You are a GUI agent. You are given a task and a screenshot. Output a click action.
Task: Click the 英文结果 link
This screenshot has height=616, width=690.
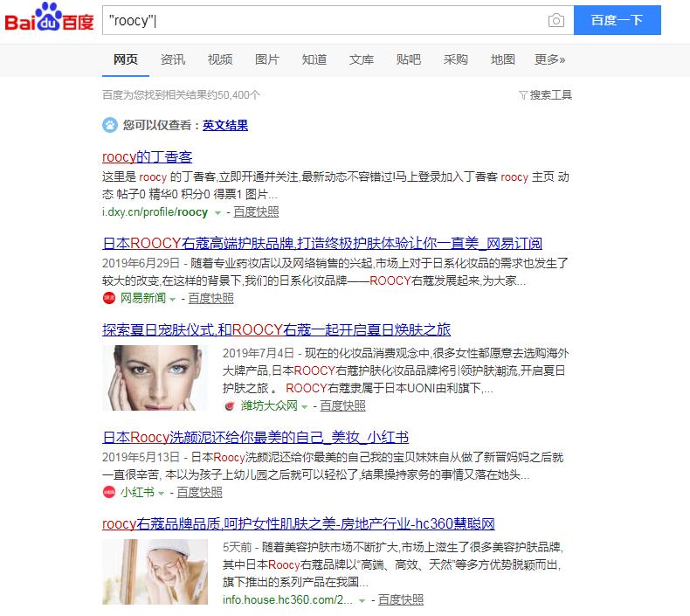coord(224,125)
